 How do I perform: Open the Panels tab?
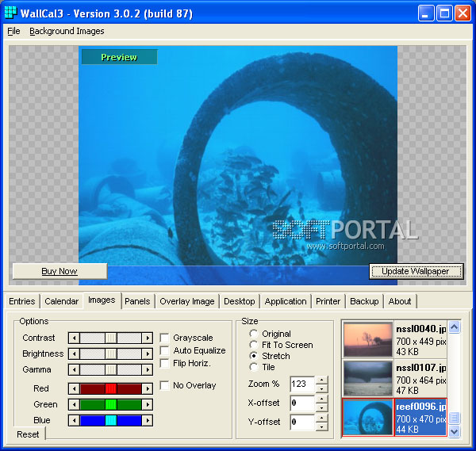tap(137, 301)
